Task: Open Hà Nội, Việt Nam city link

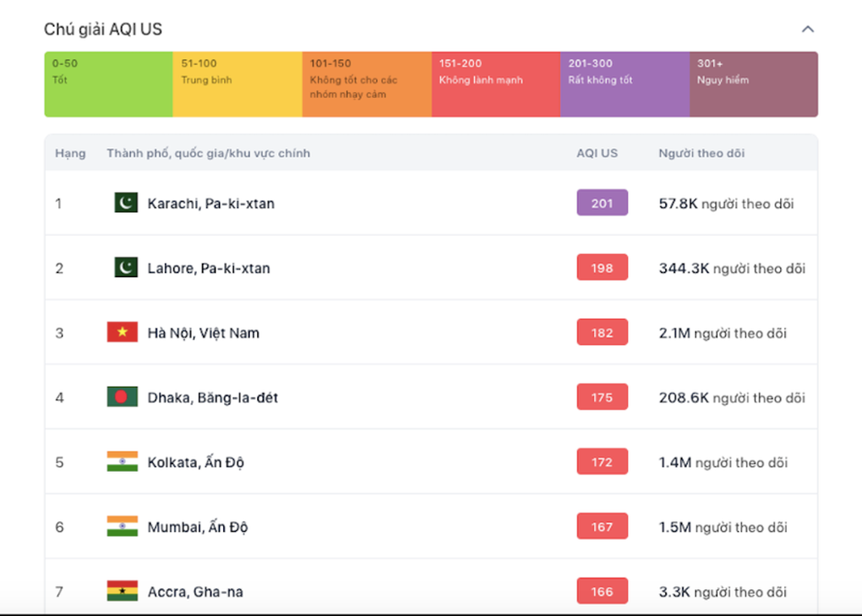Action: (203, 333)
